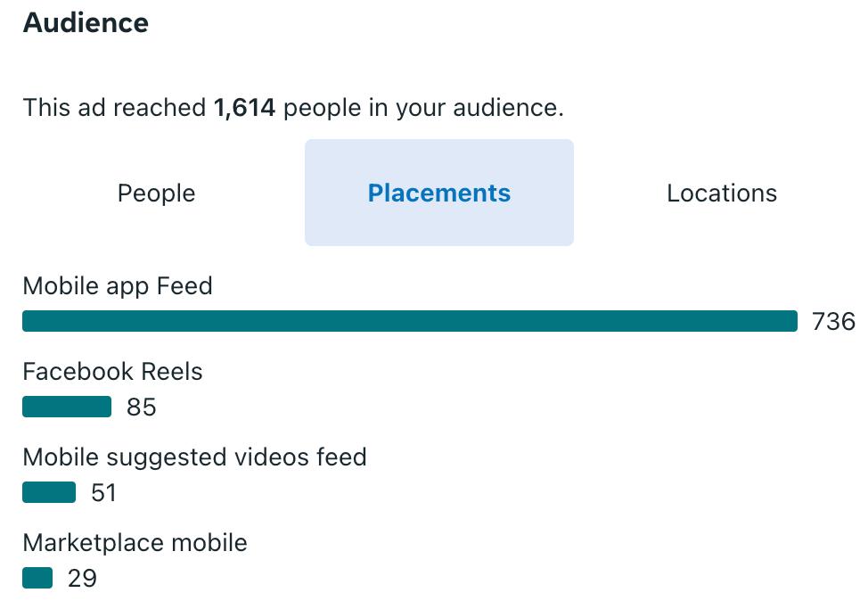Select the Placements tab

(438, 193)
